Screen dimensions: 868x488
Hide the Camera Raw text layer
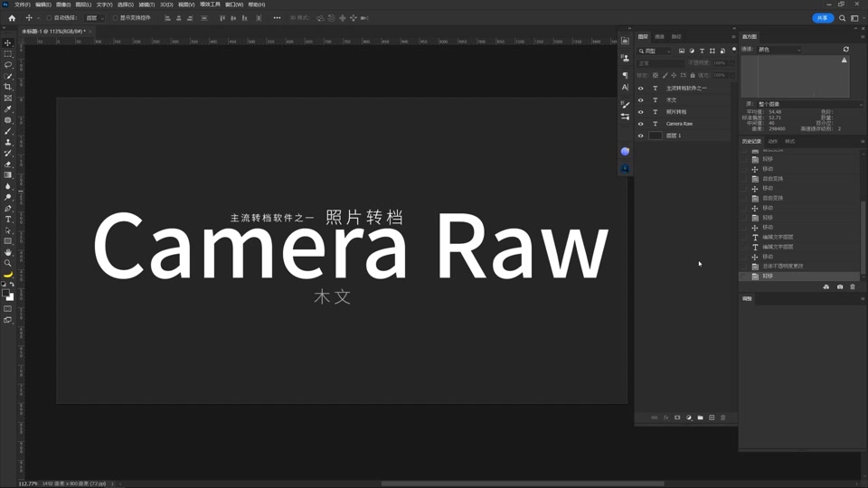pyautogui.click(x=640, y=124)
